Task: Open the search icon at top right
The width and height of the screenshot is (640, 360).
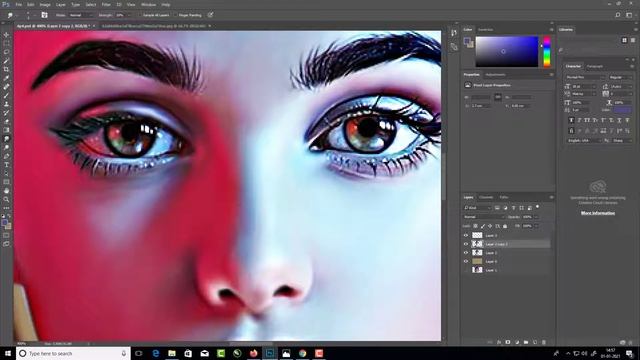Action: 618,15
